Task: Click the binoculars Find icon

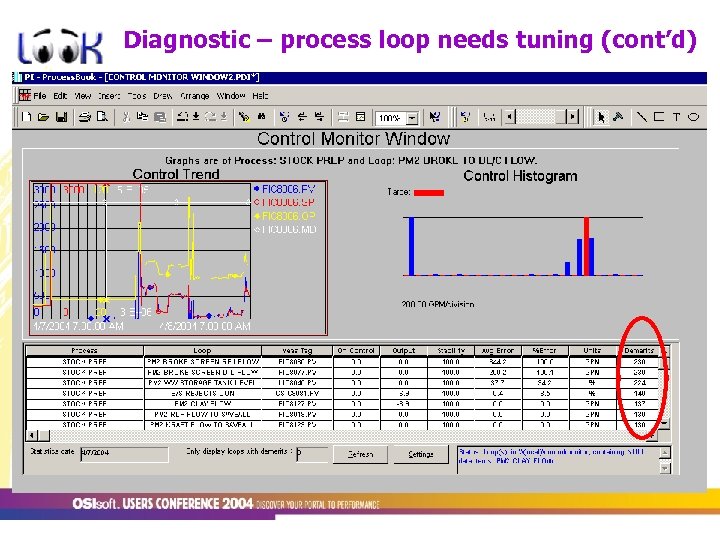Action: click(x=262, y=117)
